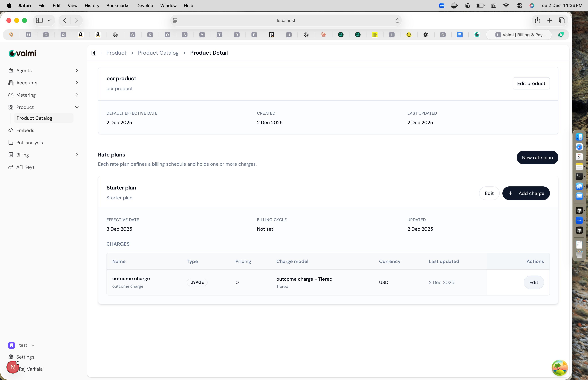Screen dimensions: 588x380
Task: Open the File menu
Action: point(42,6)
